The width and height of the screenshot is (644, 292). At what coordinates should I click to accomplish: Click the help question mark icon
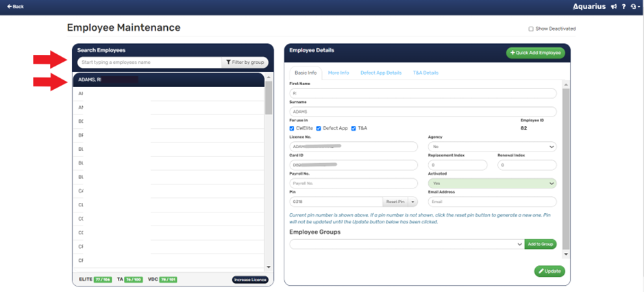[x=623, y=7]
